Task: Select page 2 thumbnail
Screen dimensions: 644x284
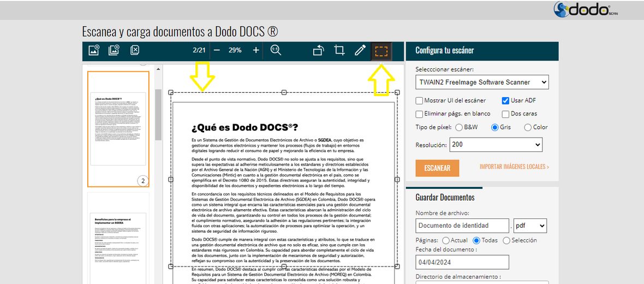Action: click(x=118, y=129)
